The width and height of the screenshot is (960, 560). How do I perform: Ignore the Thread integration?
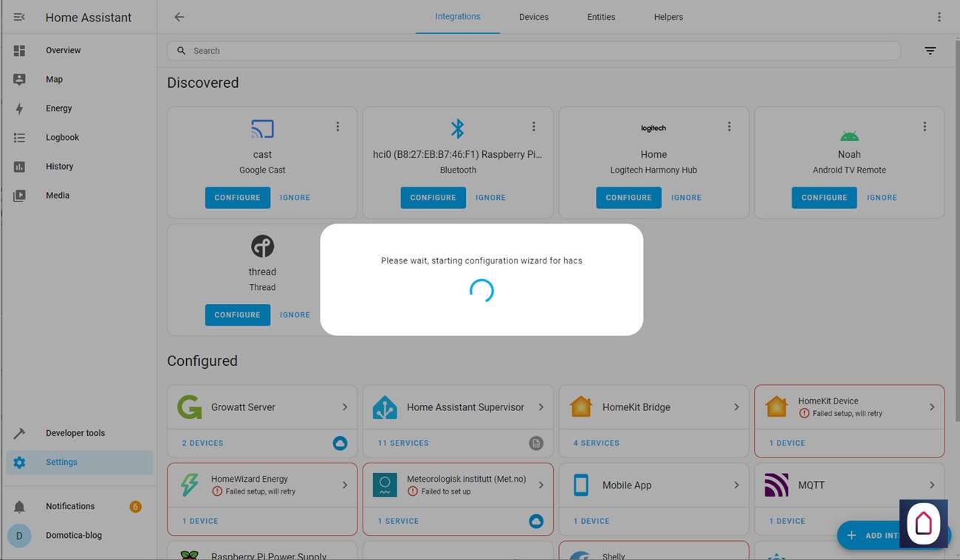pyautogui.click(x=295, y=315)
